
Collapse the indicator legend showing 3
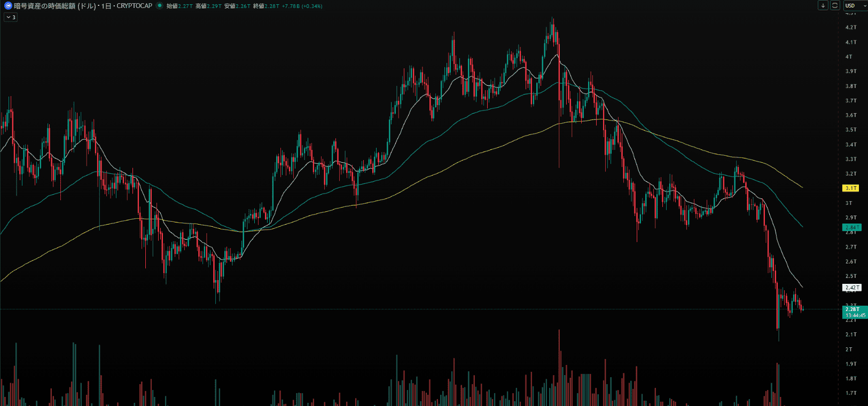coord(11,17)
